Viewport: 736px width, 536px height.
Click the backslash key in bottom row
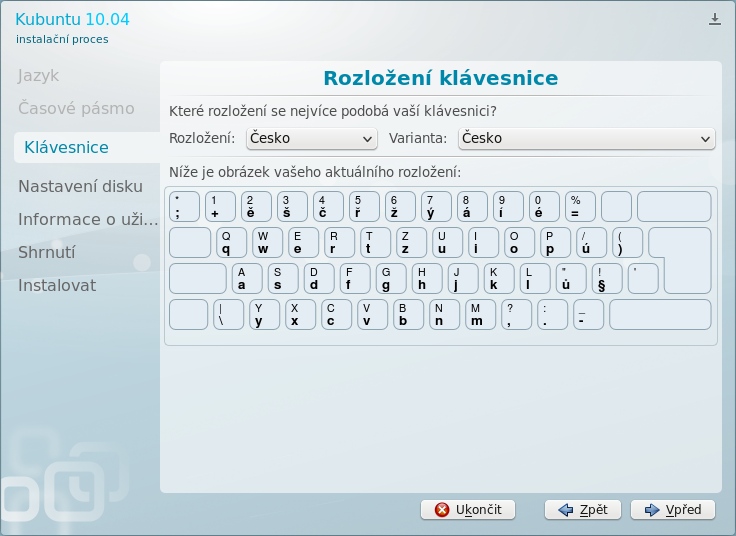click(229, 315)
